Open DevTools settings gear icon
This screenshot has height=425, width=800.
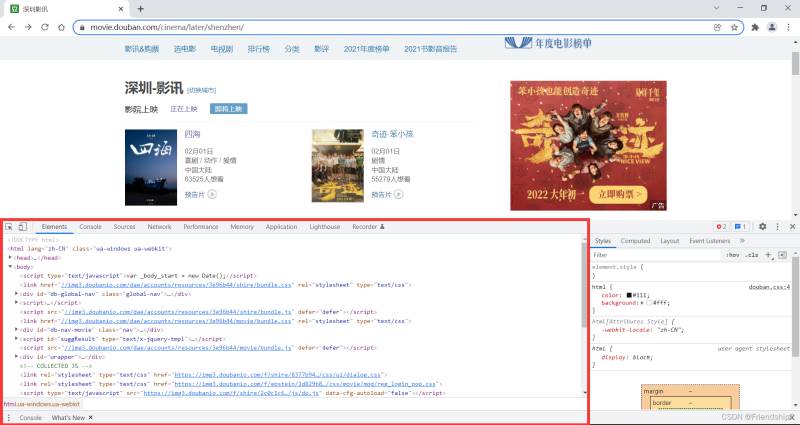[x=762, y=227]
